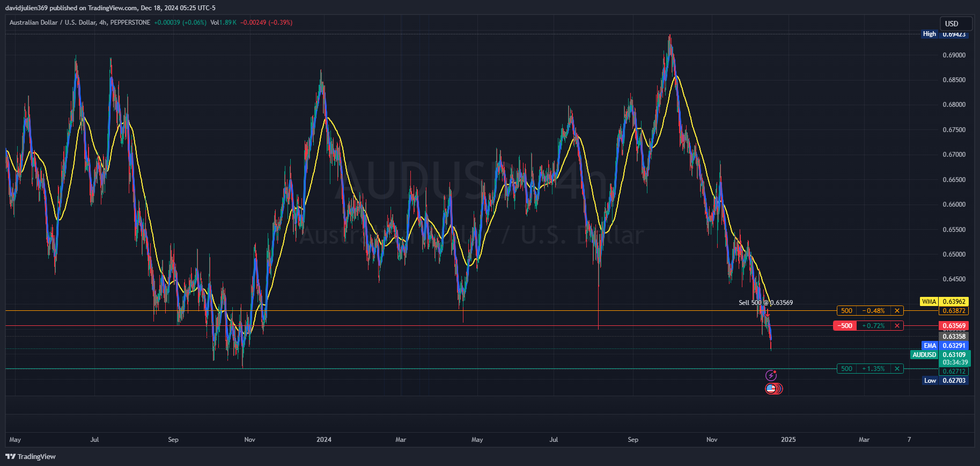Click the 0.65000 price scale label
This screenshot has height=466, width=980.
[x=954, y=254]
